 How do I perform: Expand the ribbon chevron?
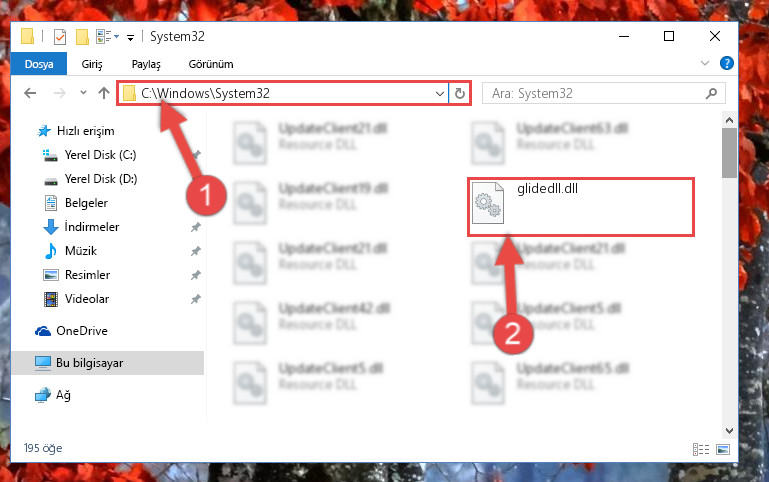coord(705,63)
